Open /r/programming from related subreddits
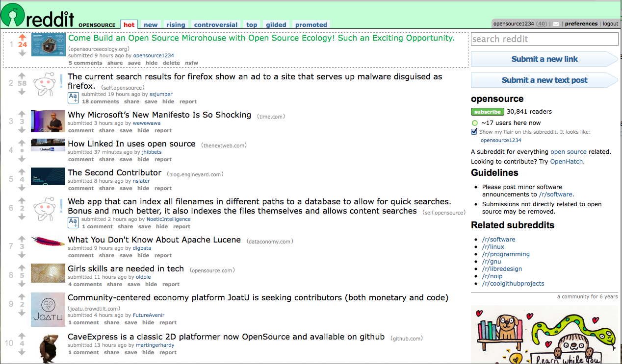622x364 pixels. tap(506, 254)
